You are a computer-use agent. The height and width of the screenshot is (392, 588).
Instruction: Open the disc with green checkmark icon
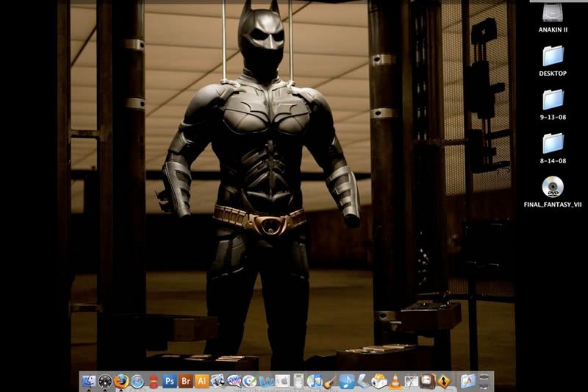pos(250,381)
